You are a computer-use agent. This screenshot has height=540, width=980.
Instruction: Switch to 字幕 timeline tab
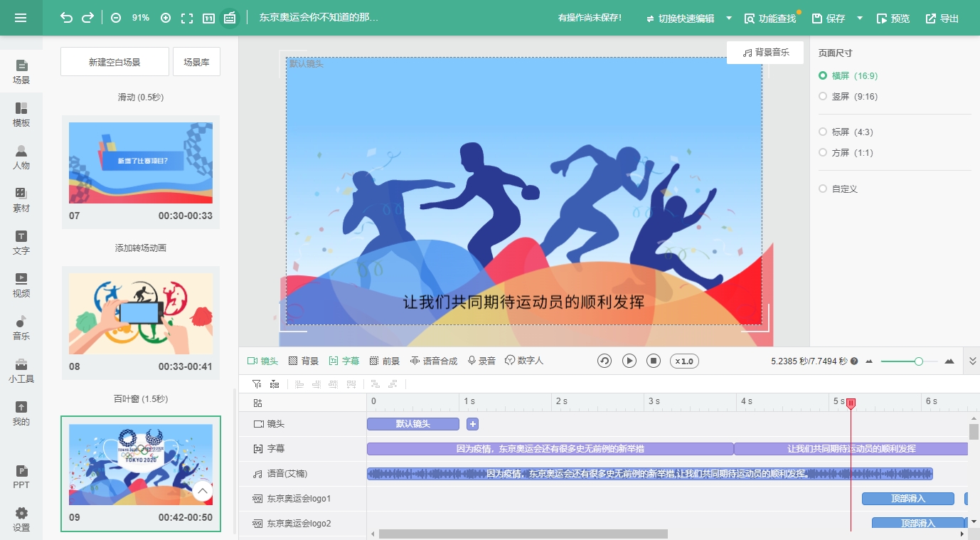[x=344, y=361]
